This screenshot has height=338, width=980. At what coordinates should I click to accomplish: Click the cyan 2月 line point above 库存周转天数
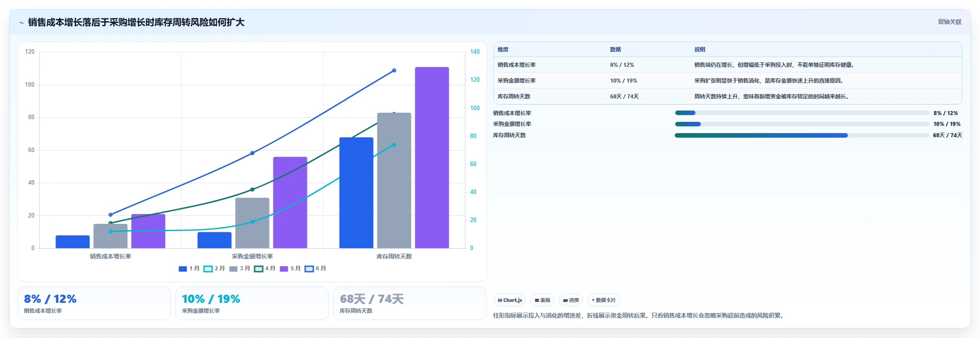tap(394, 145)
